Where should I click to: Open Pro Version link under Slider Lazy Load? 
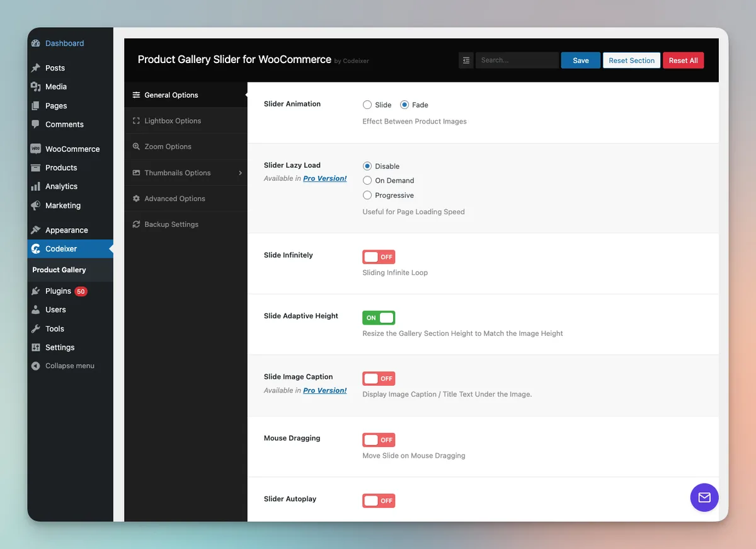(x=325, y=178)
